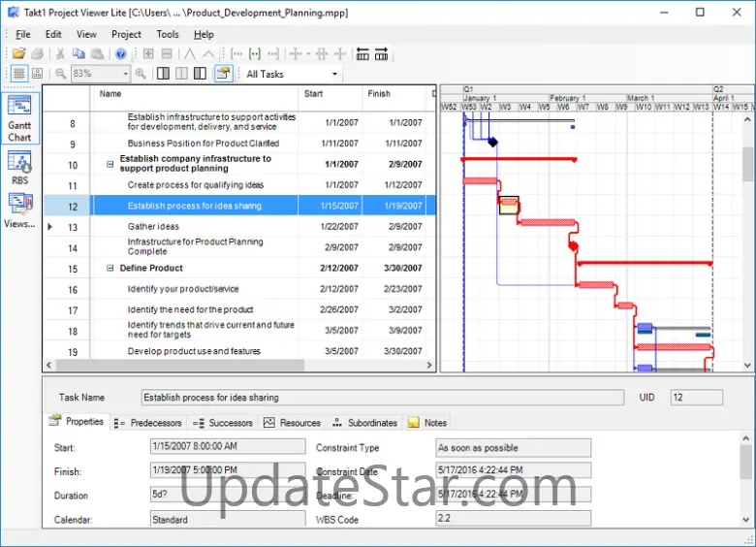Screen dimensions: 756x547
Task: Select the first split-pane layout icon
Action: tap(164, 74)
